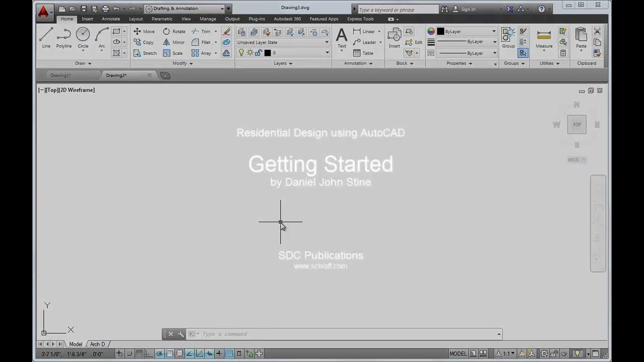Click Sign In link
Image resolution: width=644 pixels, height=362 pixels.
click(468, 9)
